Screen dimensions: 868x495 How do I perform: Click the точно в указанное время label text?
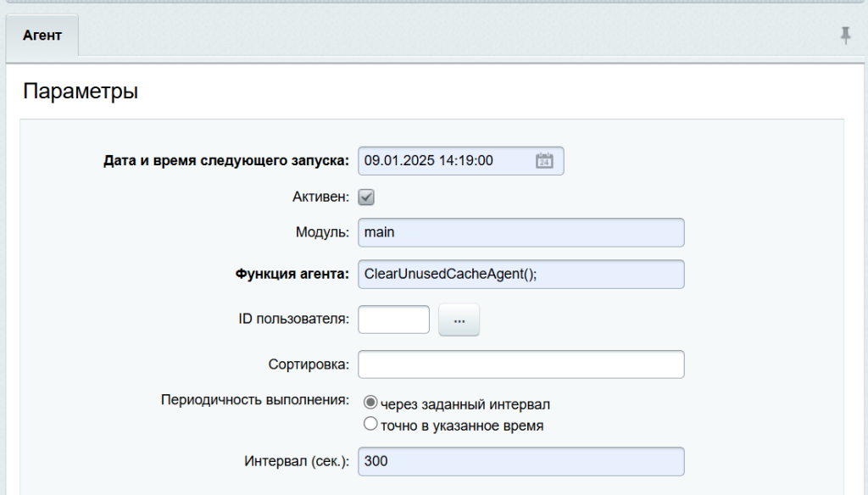[x=462, y=425]
